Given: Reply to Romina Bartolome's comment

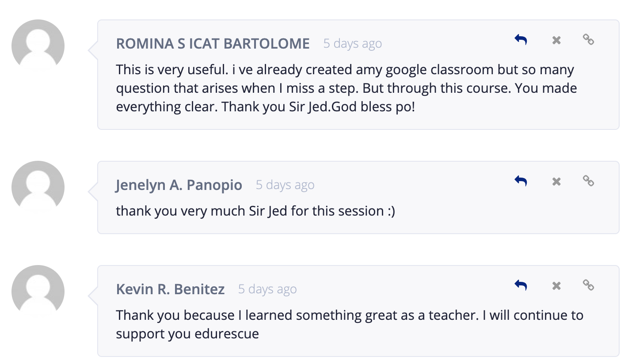Looking at the screenshot, I should click(x=521, y=40).
